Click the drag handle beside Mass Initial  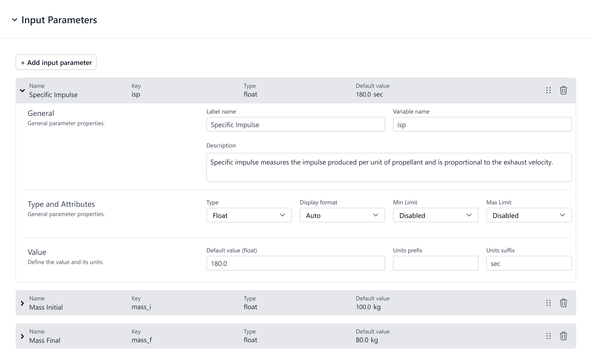(548, 303)
